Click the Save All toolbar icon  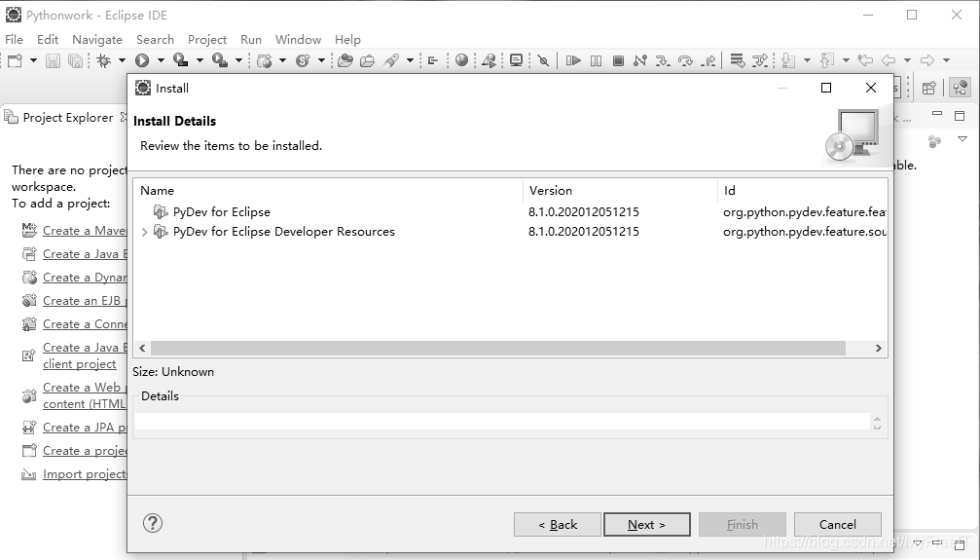[75, 60]
